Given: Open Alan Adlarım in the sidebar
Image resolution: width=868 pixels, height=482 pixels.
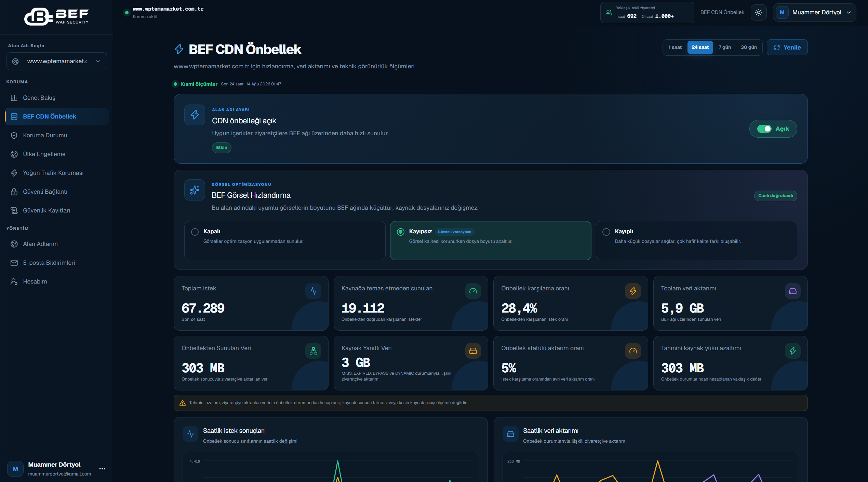Looking at the screenshot, I should (57, 244).
